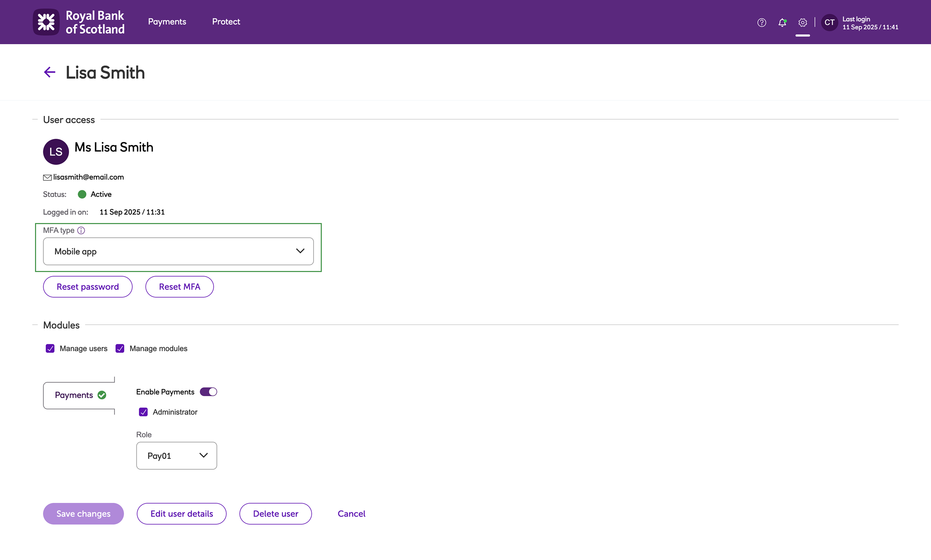The height and width of the screenshot is (560, 931).
Task: Click the Reset password button
Action: click(x=87, y=287)
